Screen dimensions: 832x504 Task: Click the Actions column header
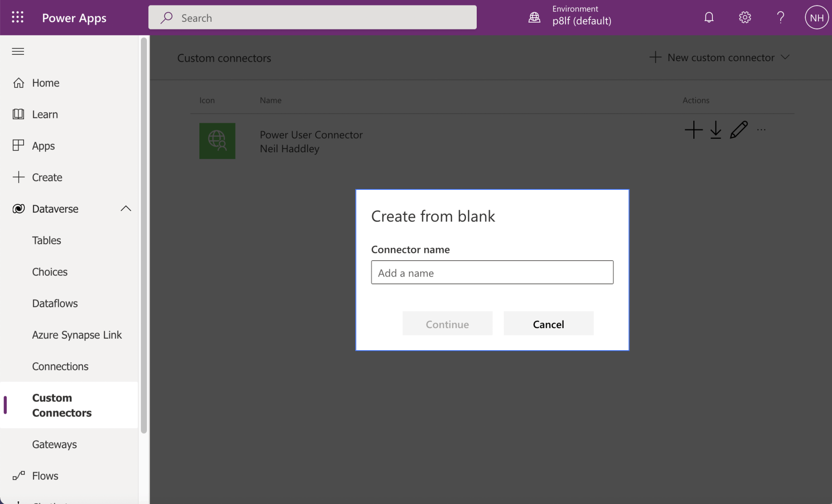696,100
